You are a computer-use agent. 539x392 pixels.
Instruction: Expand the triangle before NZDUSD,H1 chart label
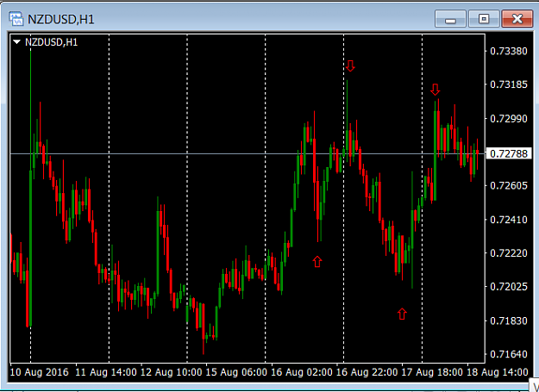[16, 42]
